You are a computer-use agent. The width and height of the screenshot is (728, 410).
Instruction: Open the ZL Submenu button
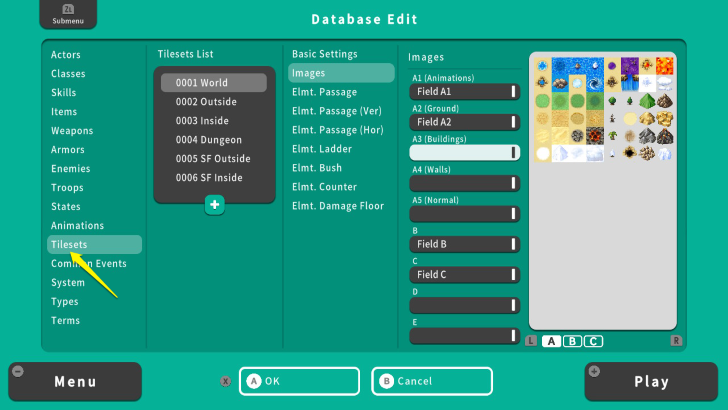(x=68, y=14)
